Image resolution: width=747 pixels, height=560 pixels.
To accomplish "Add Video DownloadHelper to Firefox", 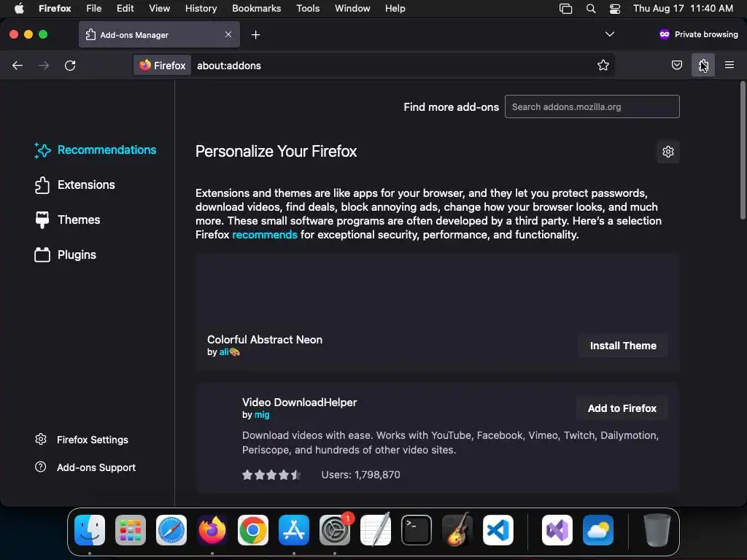I will click(622, 408).
